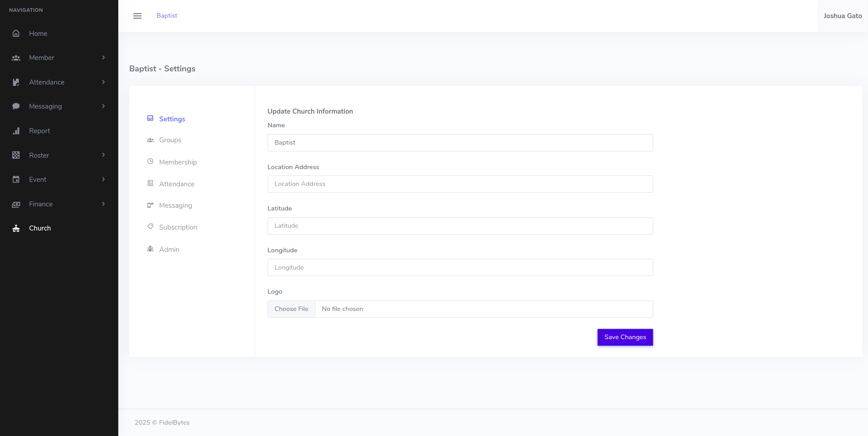Viewport: 868px width, 436px height.
Task: Click the Messaging speech bubble sidebar icon
Action: (x=16, y=106)
